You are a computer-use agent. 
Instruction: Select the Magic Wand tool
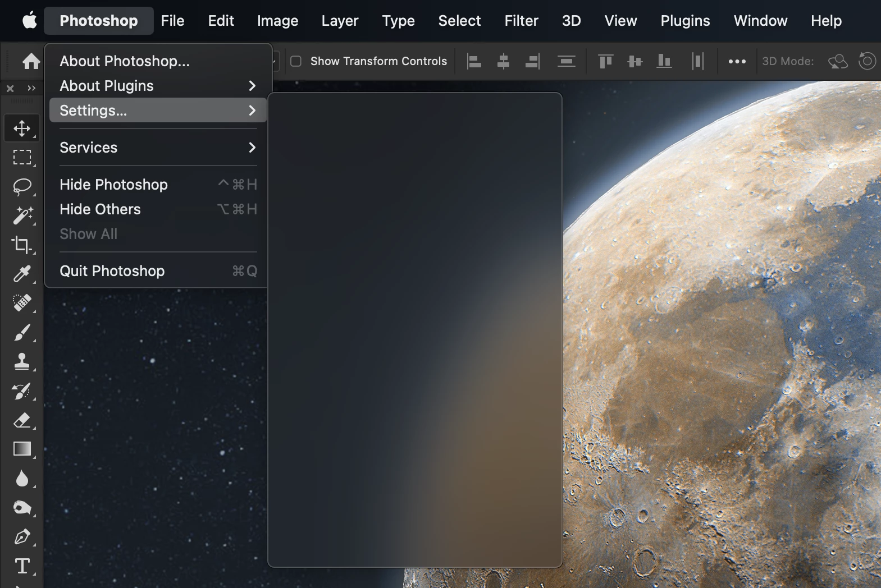coord(22,215)
